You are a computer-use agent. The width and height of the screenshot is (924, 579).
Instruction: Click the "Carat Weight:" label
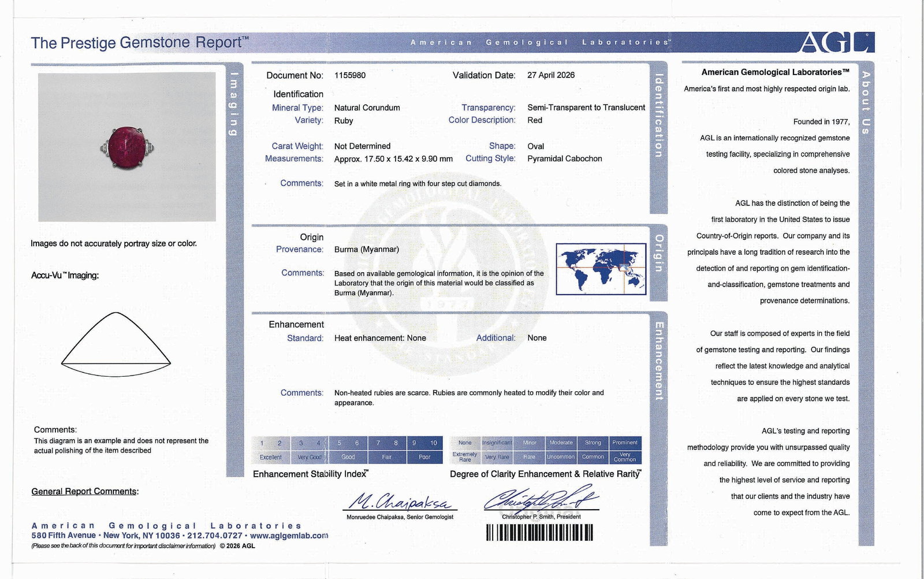click(297, 146)
